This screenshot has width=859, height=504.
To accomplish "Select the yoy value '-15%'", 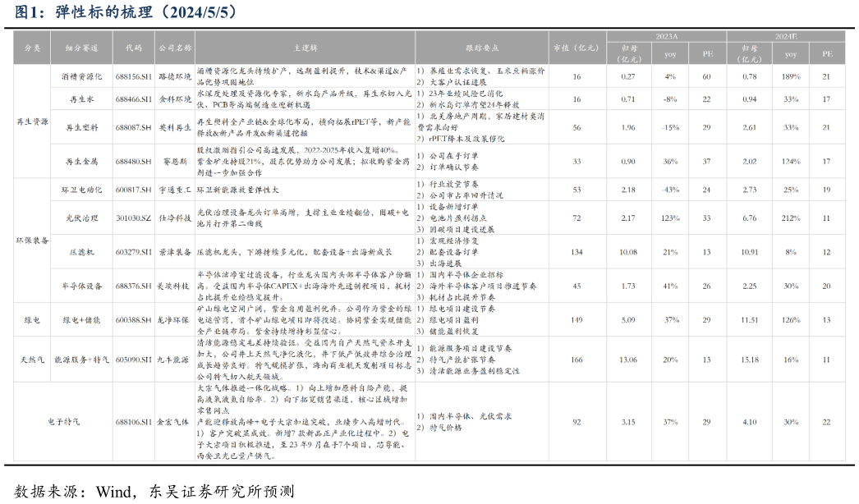I will [x=671, y=128].
